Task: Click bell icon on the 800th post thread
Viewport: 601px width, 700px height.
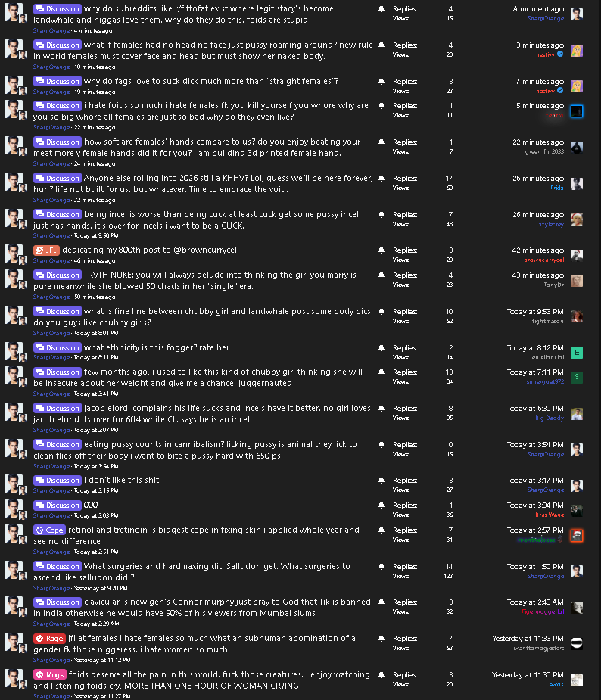Action: pos(381,250)
